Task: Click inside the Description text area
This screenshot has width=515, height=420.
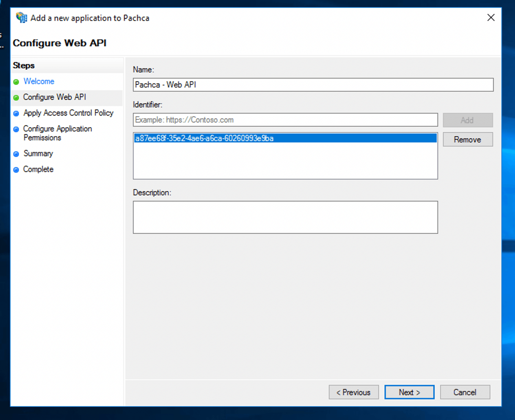Action: pos(285,217)
